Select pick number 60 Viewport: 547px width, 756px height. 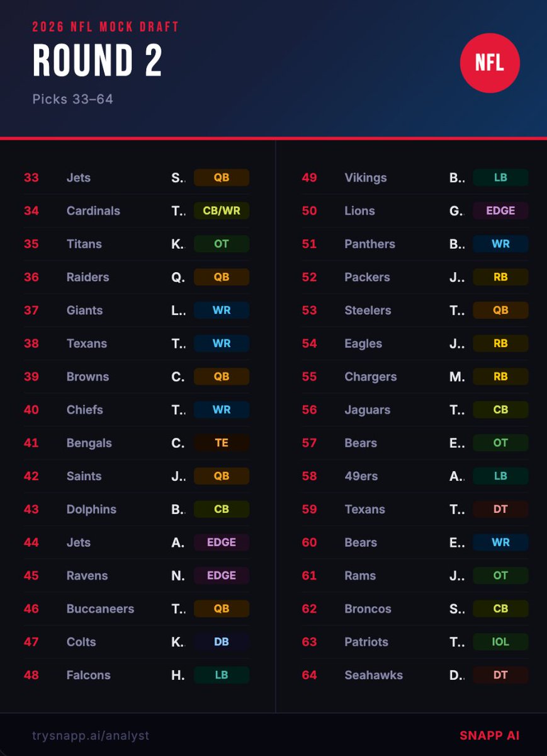[x=310, y=542]
